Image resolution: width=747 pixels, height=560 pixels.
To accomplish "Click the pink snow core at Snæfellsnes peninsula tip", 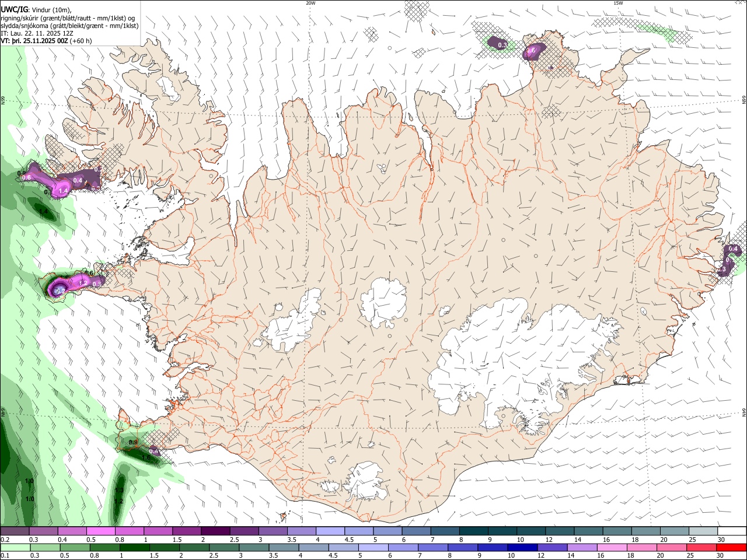I will point(59,288).
